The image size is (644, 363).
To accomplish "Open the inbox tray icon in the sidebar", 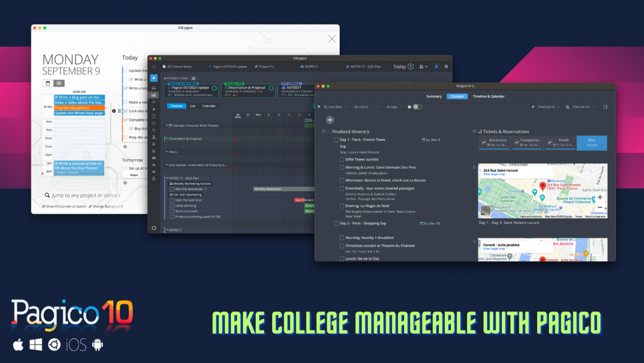I will [x=154, y=88].
